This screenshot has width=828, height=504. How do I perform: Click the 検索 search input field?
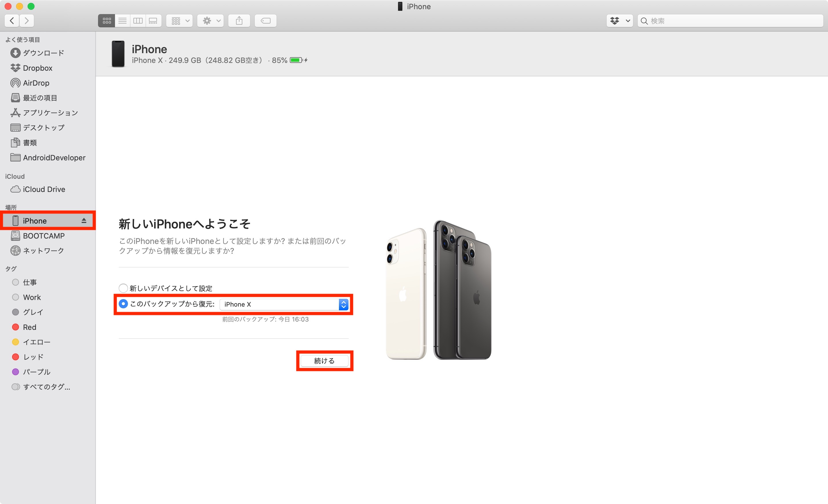(727, 21)
